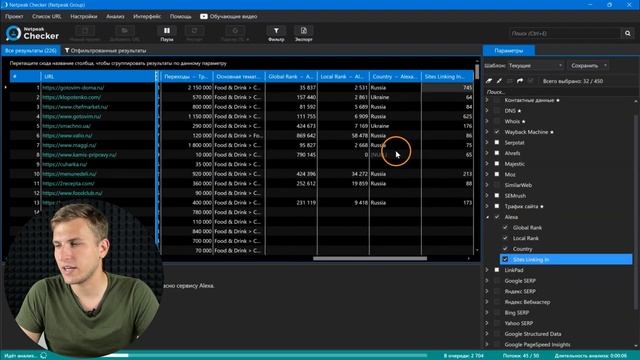Screen dimensions: 640x360
Task: Click the Pause analysis toolbar button
Action: (x=167, y=33)
